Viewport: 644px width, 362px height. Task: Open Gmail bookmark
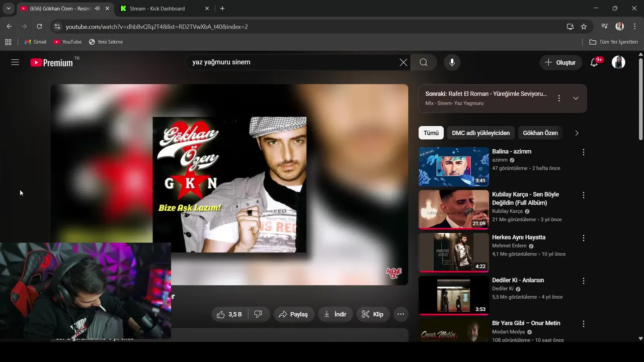point(36,42)
